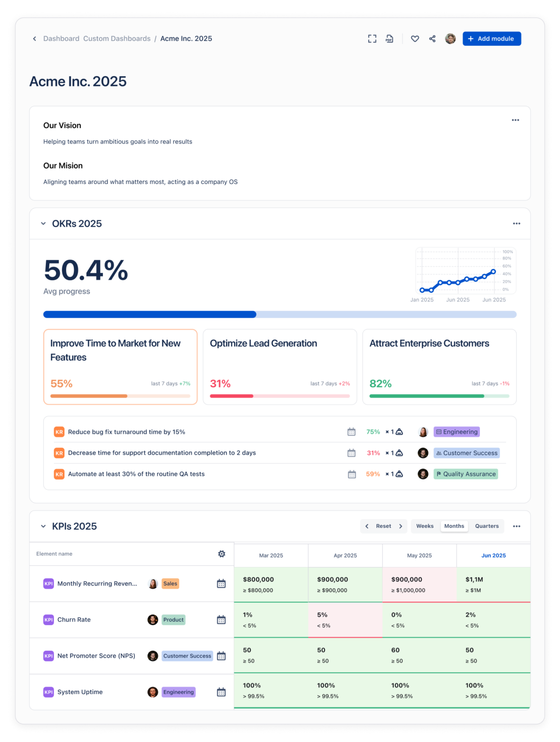Select Improve Time to Market objective card

[x=120, y=367]
